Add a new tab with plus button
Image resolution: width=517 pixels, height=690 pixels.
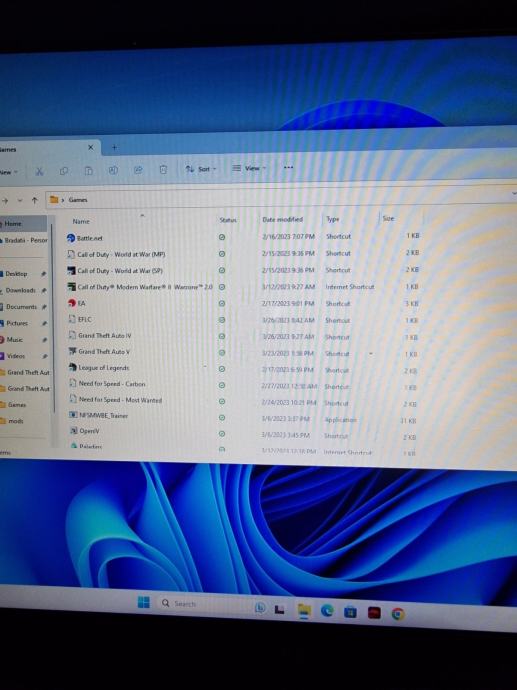click(x=114, y=147)
